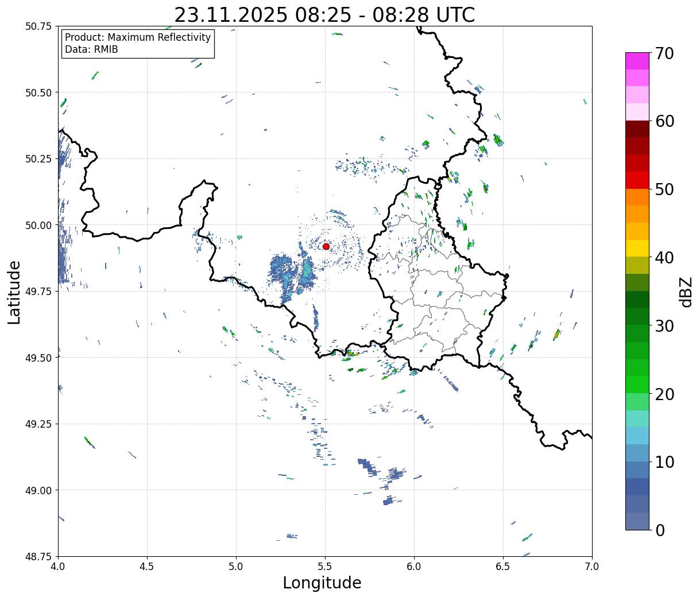Click the 7.0 longitude tick label
The width and height of the screenshot is (700, 597).
592,566
